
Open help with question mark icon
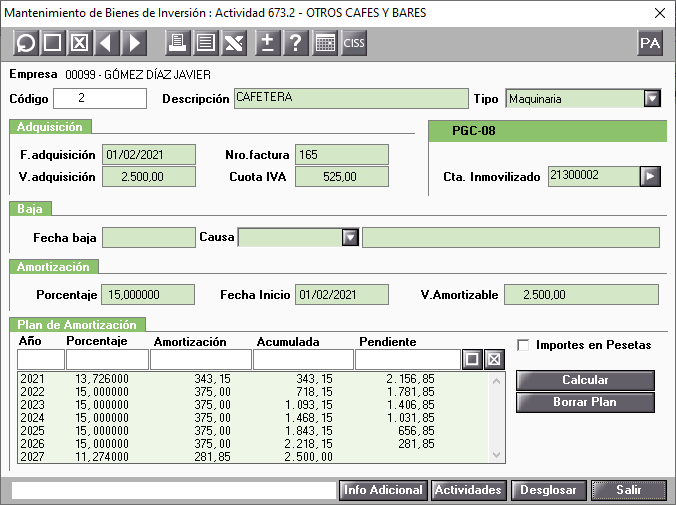click(295, 43)
